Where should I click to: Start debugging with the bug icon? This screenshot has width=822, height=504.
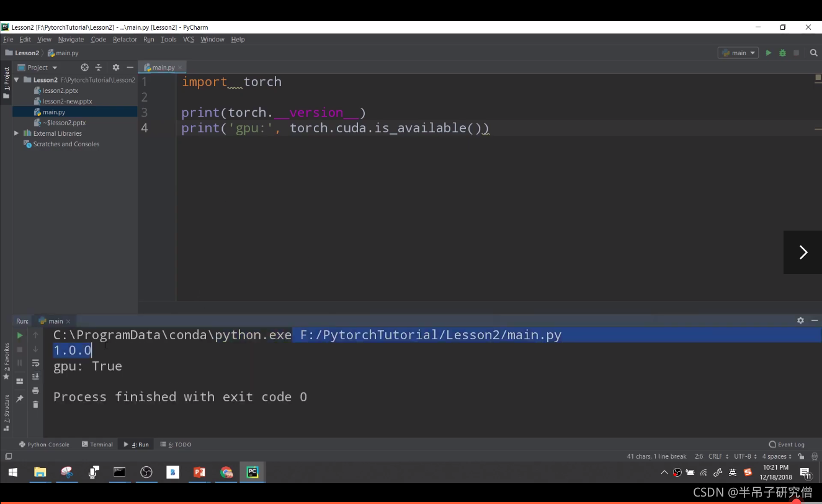(x=782, y=53)
